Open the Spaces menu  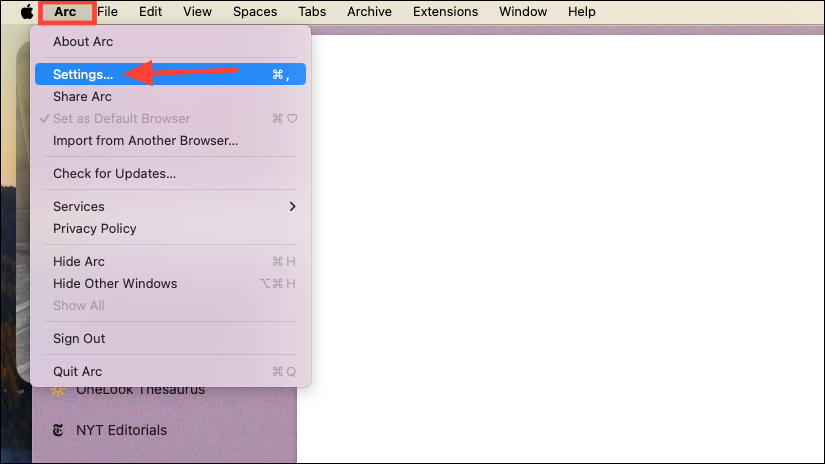point(255,12)
